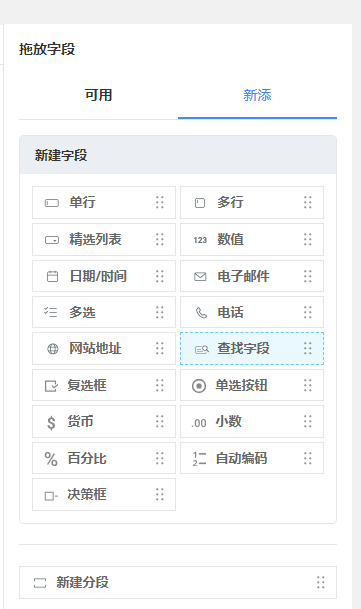361x609 pixels.
Task: Select the 123 数值 number icon
Action: point(200,240)
